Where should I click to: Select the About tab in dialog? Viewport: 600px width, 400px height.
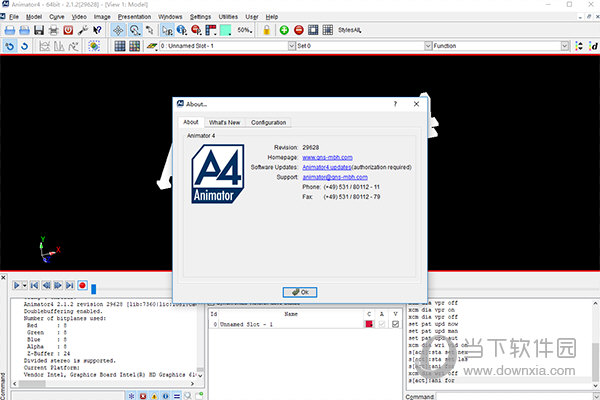click(191, 122)
